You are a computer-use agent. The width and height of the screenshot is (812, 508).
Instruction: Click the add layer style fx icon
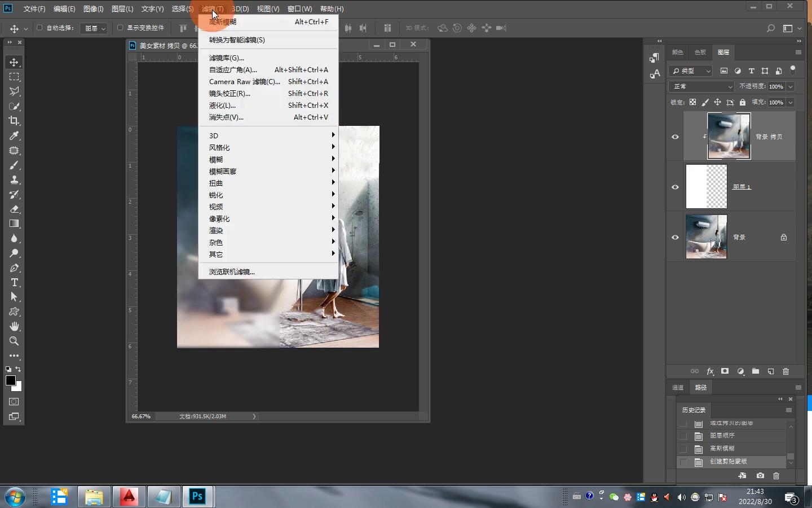click(x=710, y=371)
